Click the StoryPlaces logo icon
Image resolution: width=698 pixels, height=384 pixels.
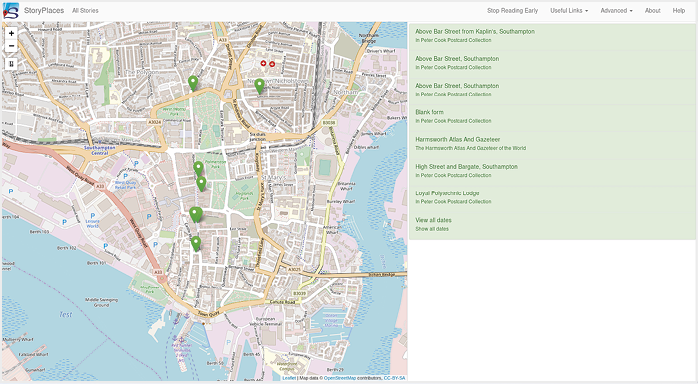pos(11,11)
